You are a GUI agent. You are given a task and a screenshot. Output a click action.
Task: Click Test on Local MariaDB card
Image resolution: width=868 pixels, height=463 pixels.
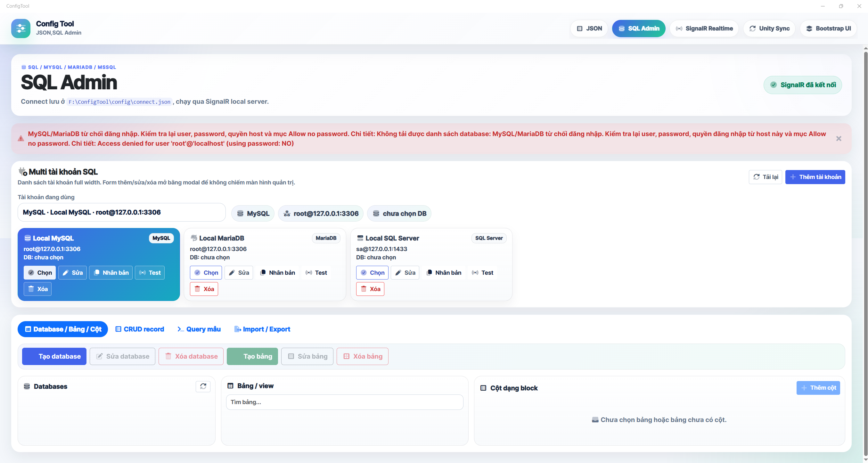(x=316, y=273)
